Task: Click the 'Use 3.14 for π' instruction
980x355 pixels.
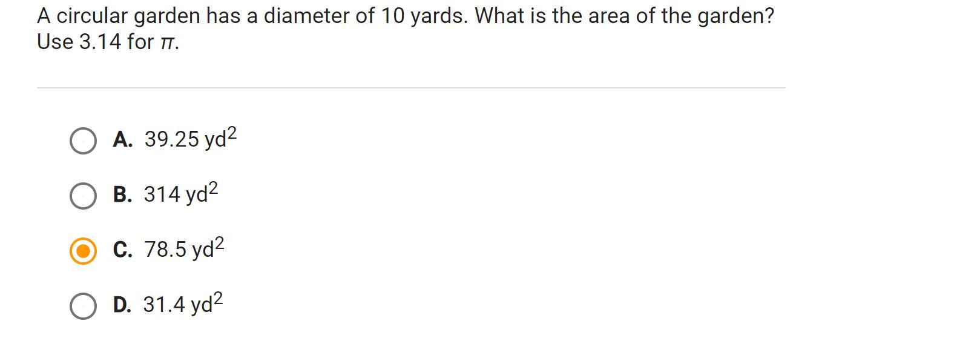Action: click(108, 42)
